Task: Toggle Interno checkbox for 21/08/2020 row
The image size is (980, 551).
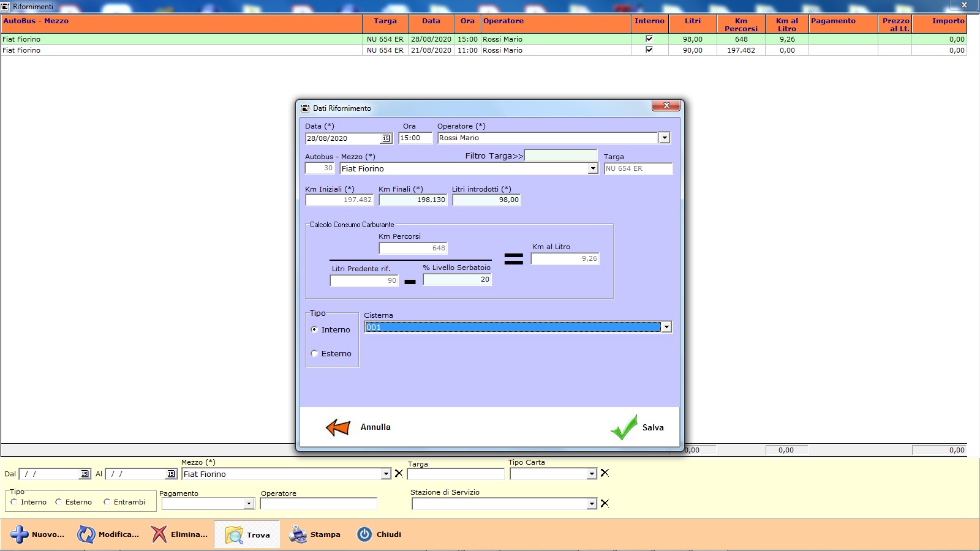Action: (649, 50)
